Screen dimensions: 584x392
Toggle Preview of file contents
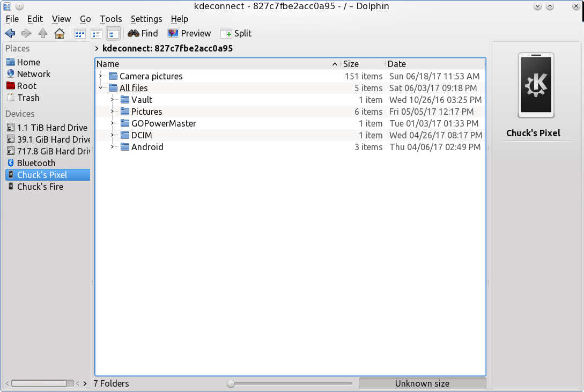(x=189, y=33)
